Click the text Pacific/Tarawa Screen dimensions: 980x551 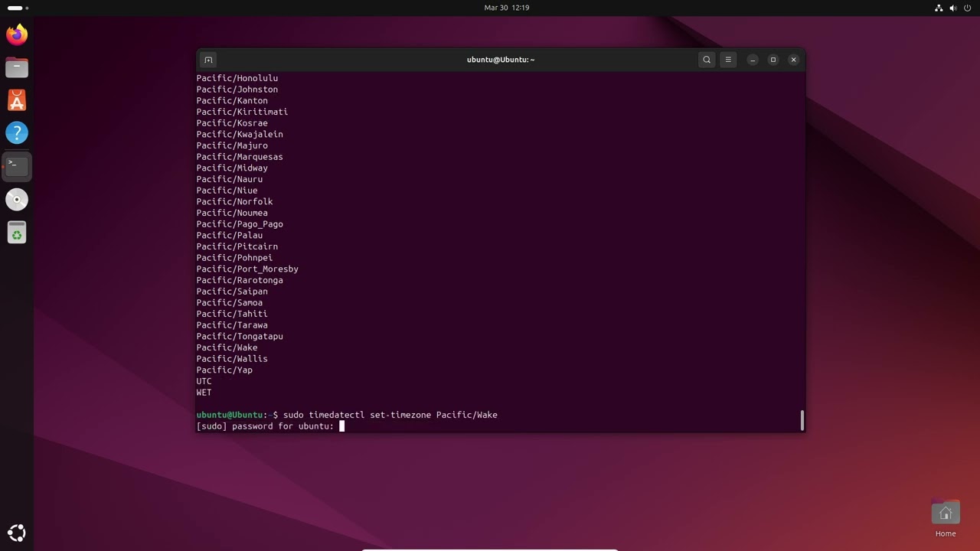coord(232,325)
